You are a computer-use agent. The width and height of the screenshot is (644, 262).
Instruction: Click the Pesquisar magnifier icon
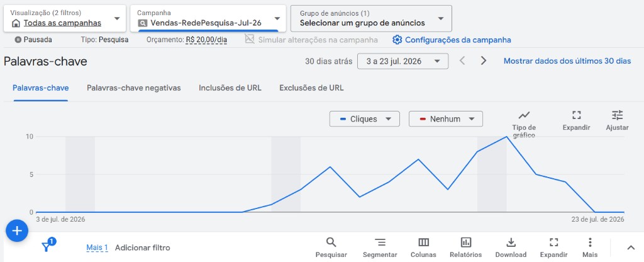point(331,242)
